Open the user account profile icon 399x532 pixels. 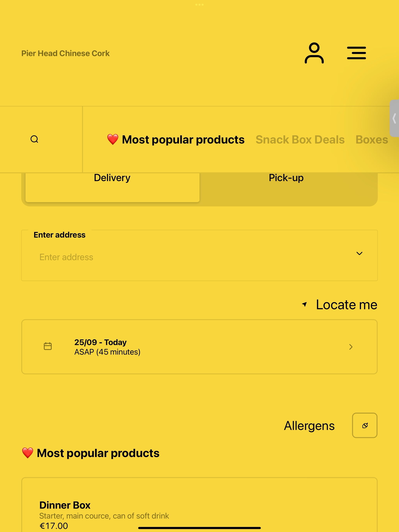point(314,53)
